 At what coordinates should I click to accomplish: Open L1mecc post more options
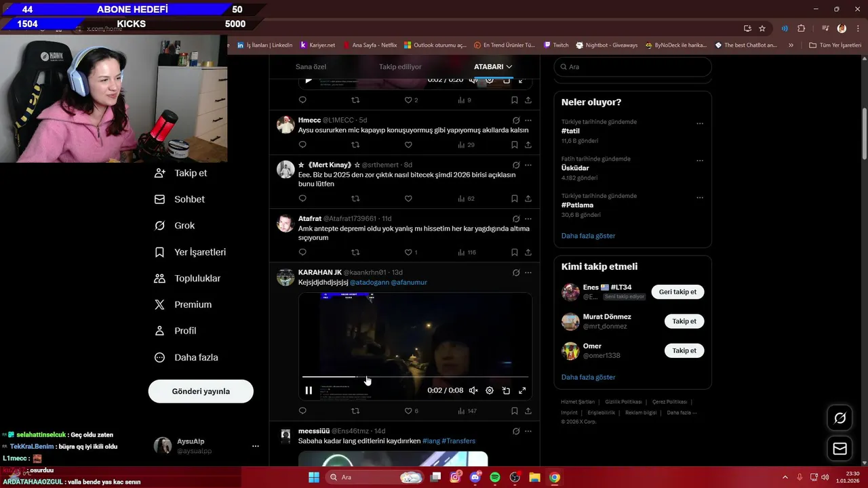[528, 120]
